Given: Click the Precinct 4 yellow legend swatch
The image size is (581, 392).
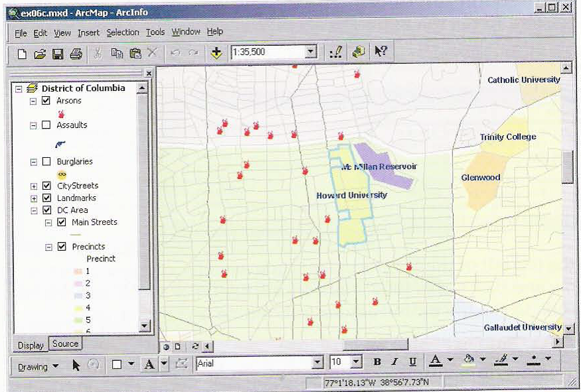Looking at the screenshot, I should coord(78,308).
